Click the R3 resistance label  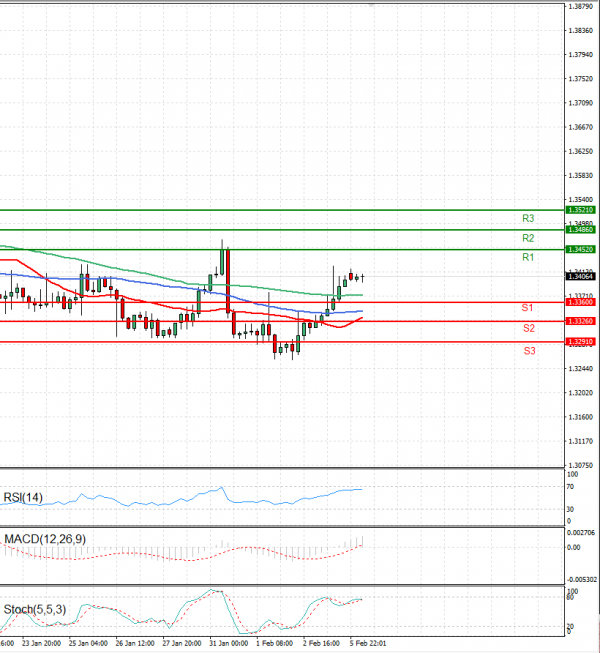pos(528,218)
